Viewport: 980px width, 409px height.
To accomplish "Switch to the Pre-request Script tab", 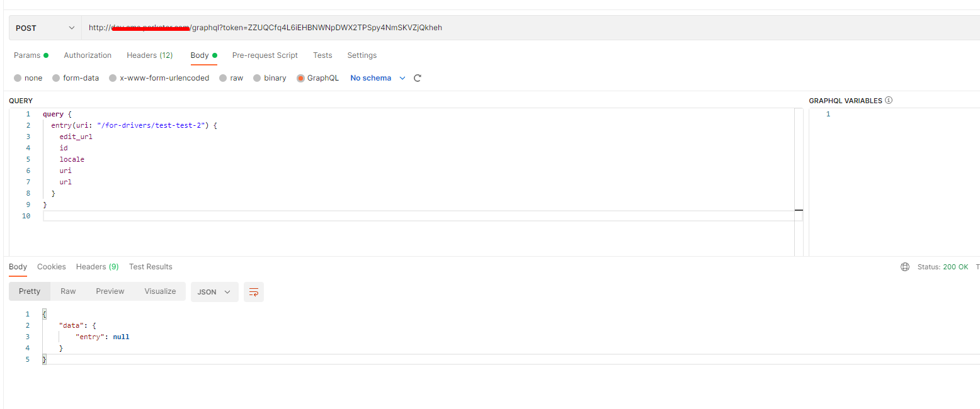I will [x=265, y=55].
